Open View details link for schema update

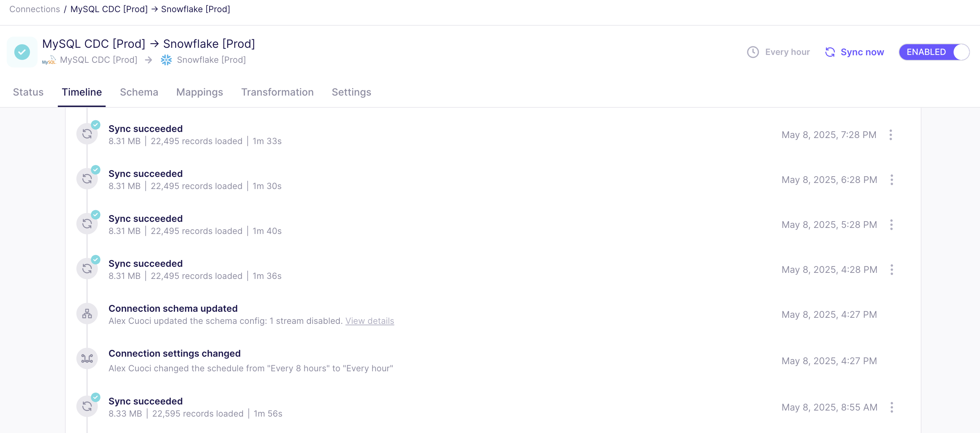[369, 321]
